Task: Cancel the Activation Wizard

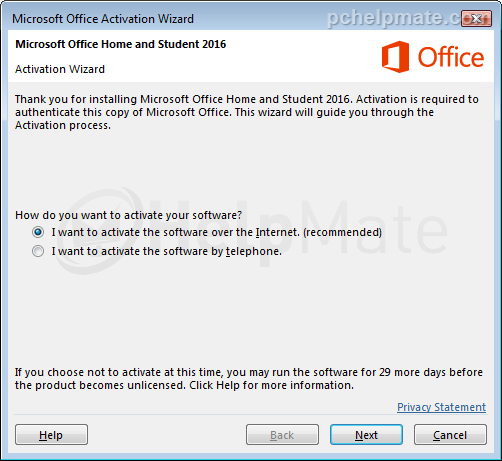Action: [x=450, y=435]
